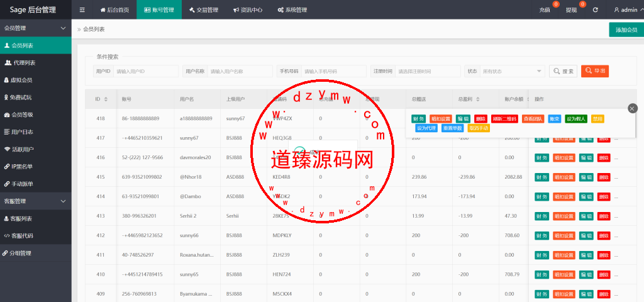Focus the 用户ID input field
This screenshot has width=644, height=302.
pos(145,71)
